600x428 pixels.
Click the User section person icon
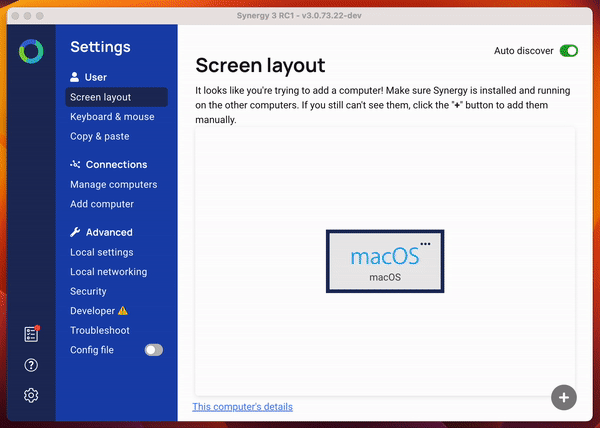tap(74, 77)
